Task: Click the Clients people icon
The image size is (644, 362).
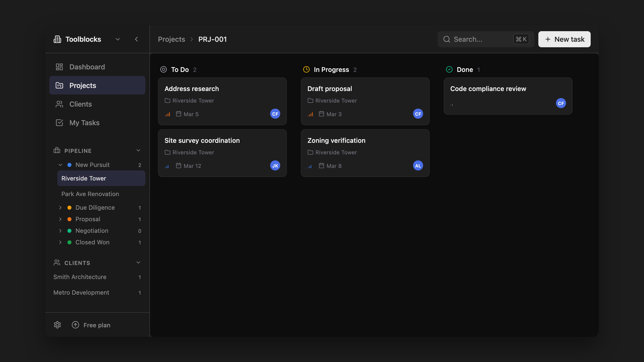Action: [59, 104]
